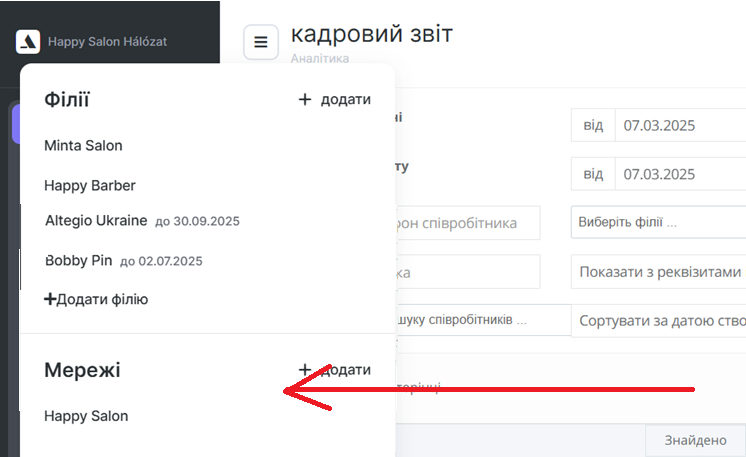Expand the Показати з реквізитами dropdown

pos(658,272)
